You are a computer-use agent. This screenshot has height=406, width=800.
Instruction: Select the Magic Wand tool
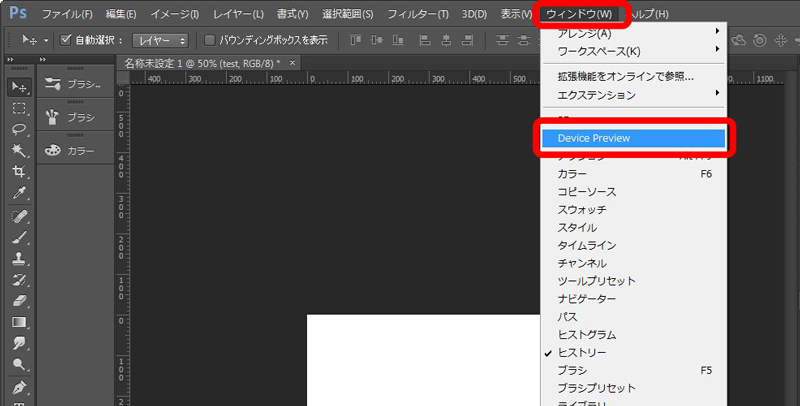click(x=19, y=150)
